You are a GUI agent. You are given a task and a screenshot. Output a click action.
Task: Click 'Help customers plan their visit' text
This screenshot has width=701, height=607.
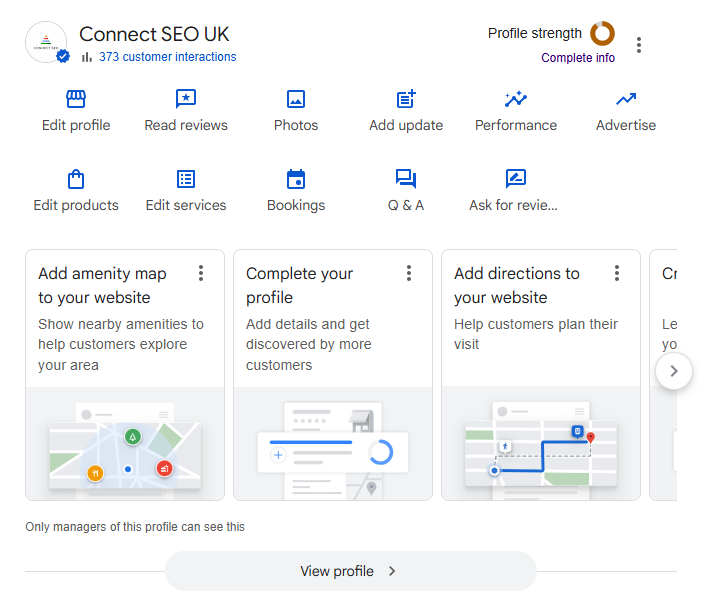[536, 334]
